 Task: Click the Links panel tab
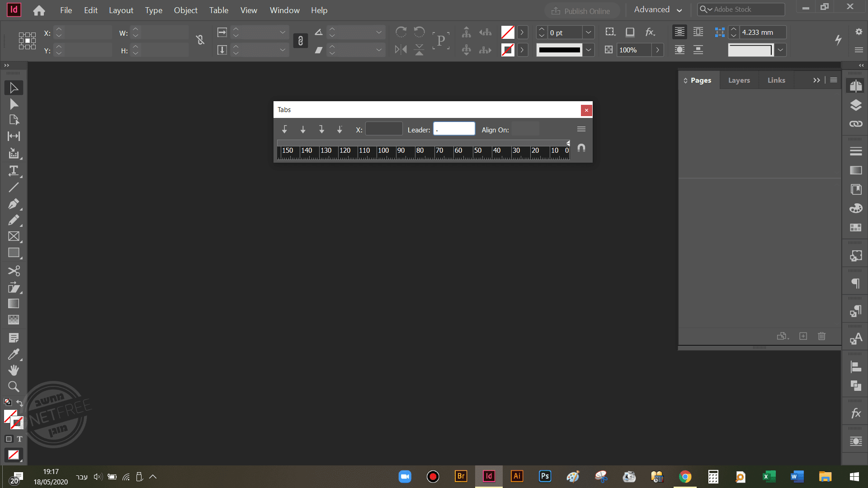coord(776,80)
